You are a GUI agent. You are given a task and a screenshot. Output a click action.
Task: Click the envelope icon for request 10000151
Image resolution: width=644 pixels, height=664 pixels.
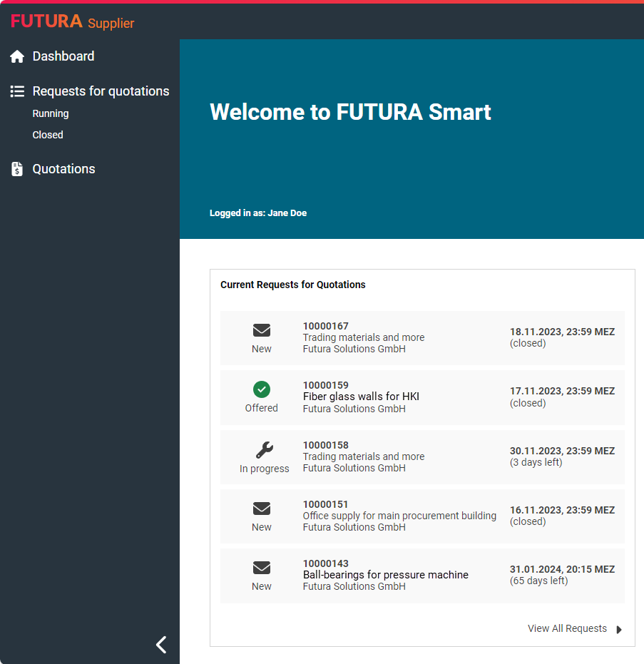[x=262, y=509]
